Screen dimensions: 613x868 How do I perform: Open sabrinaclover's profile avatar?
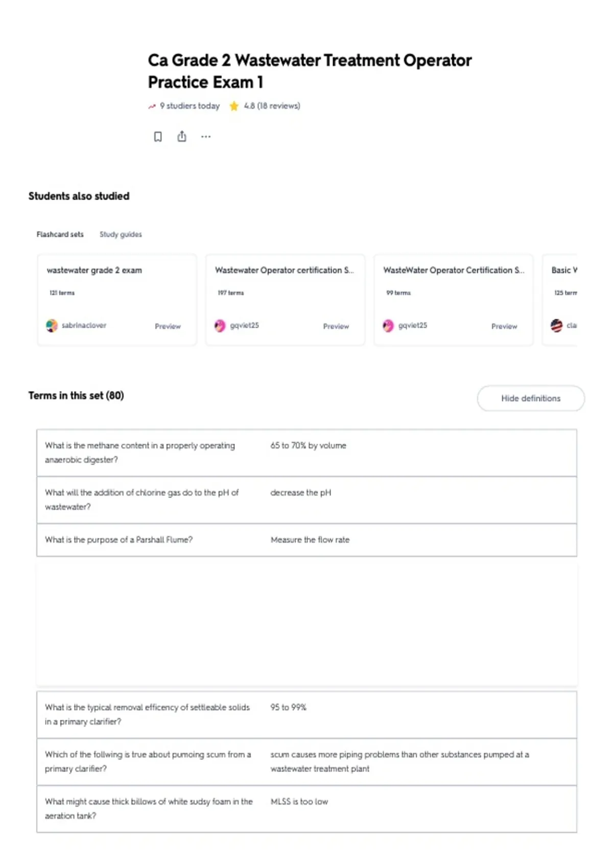coord(52,326)
